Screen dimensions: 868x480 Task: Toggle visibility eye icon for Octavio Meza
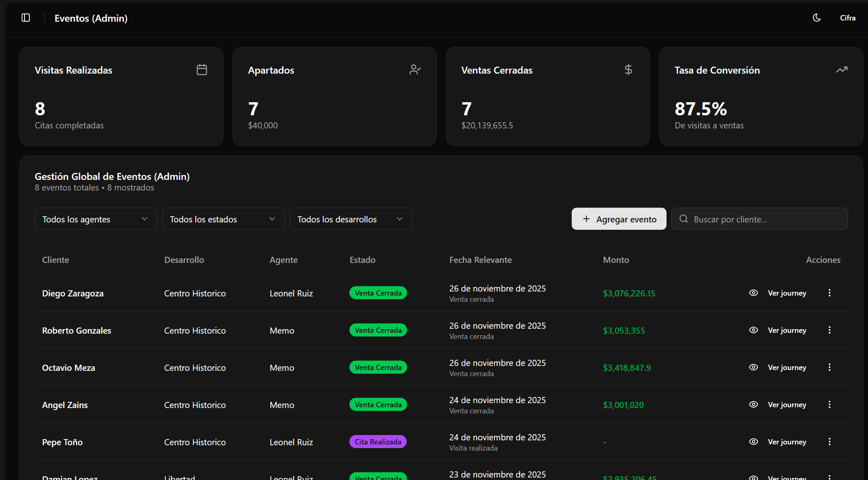click(x=754, y=367)
